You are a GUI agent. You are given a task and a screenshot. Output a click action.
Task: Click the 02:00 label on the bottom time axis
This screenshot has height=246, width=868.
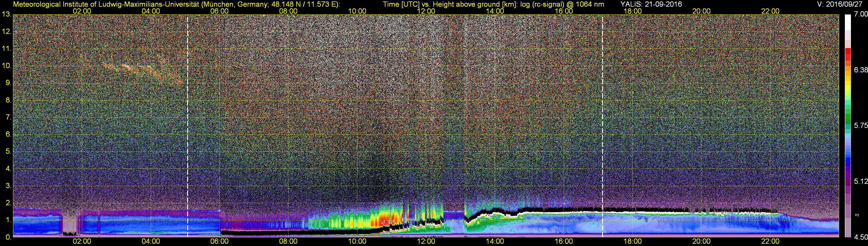coord(82,241)
